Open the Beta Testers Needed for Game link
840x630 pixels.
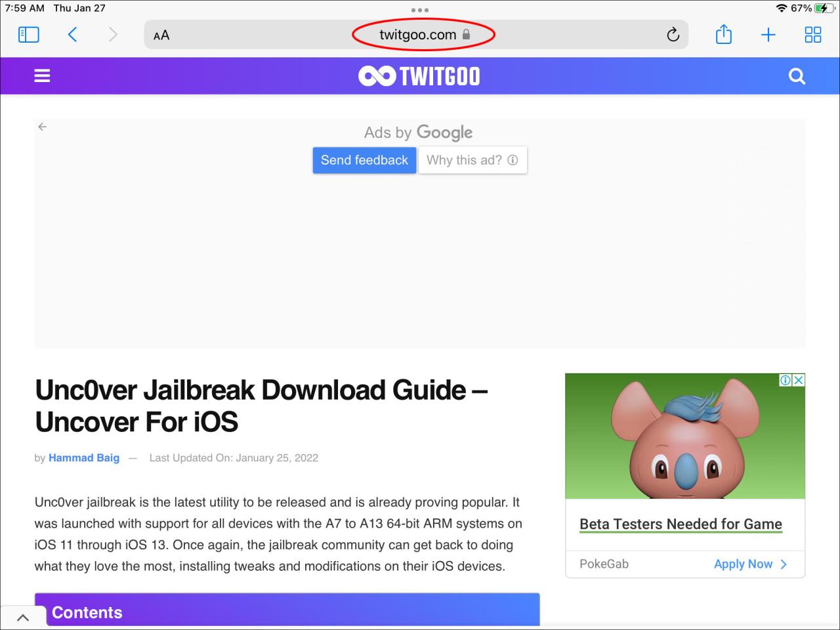(x=681, y=524)
